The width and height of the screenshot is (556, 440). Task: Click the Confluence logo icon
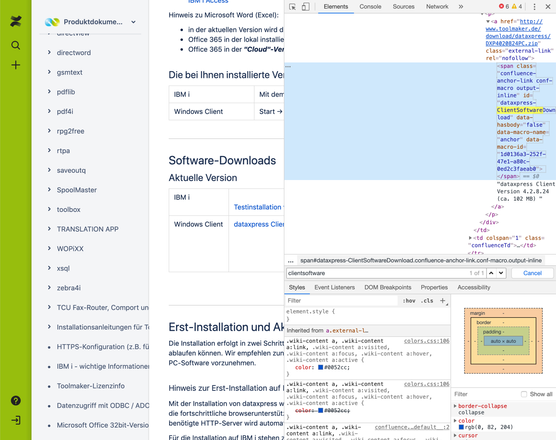click(16, 21)
